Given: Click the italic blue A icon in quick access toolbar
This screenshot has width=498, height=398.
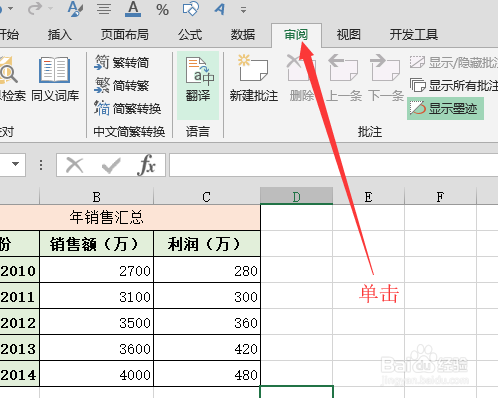Looking at the screenshot, I should 220,9.
